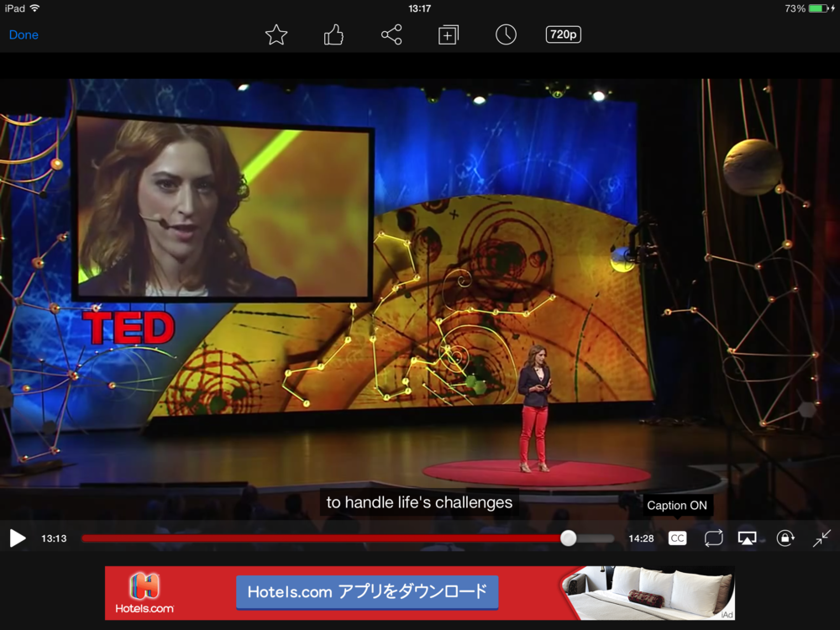Toggle the rotation lock icon
The image size is (840, 630).
(785, 538)
